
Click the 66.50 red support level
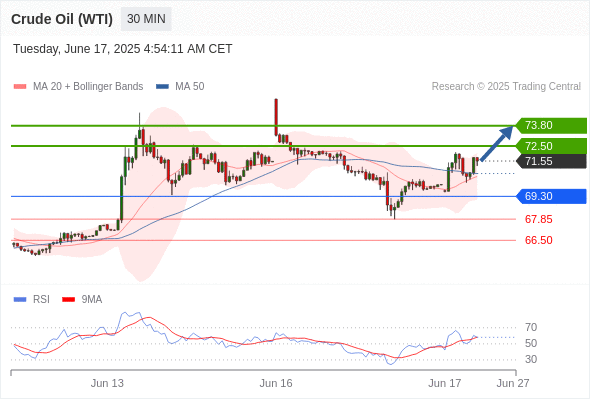(538, 240)
